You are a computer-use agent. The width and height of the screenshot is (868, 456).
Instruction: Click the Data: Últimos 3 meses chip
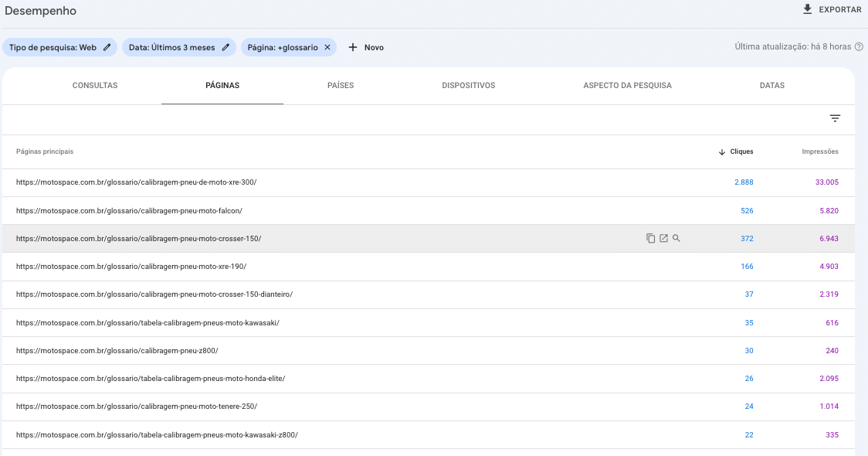click(x=179, y=47)
